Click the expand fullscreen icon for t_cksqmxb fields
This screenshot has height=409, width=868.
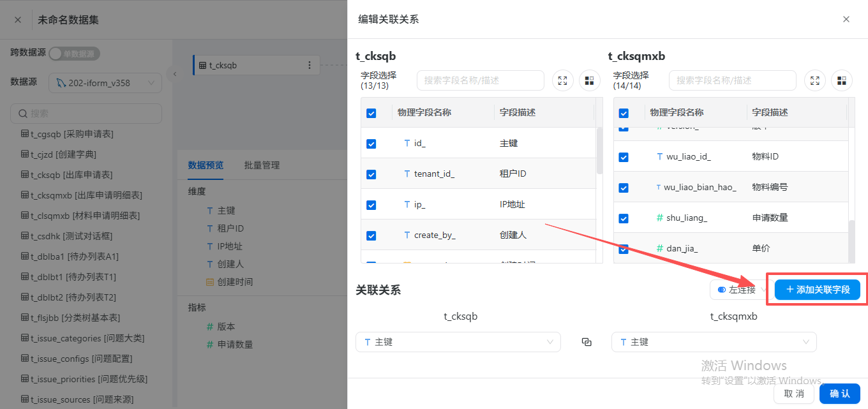click(815, 80)
